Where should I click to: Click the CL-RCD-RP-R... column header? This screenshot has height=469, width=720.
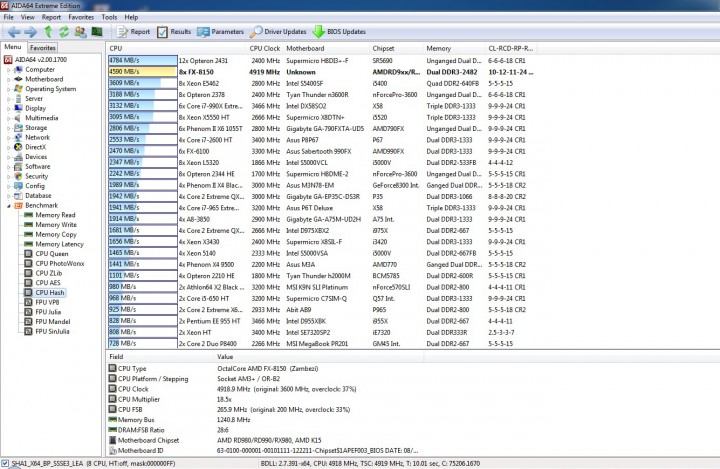pyautogui.click(x=511, y=48)
